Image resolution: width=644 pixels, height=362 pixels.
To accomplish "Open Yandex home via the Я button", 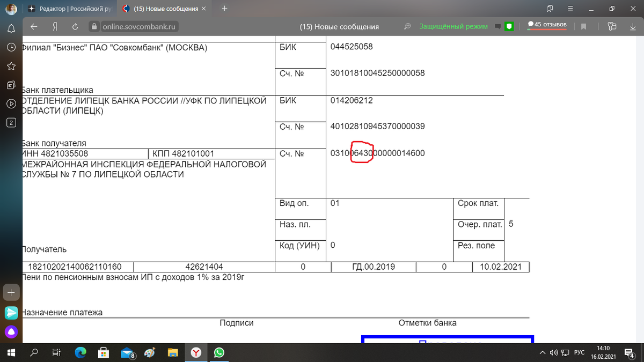I will point(54,26).
